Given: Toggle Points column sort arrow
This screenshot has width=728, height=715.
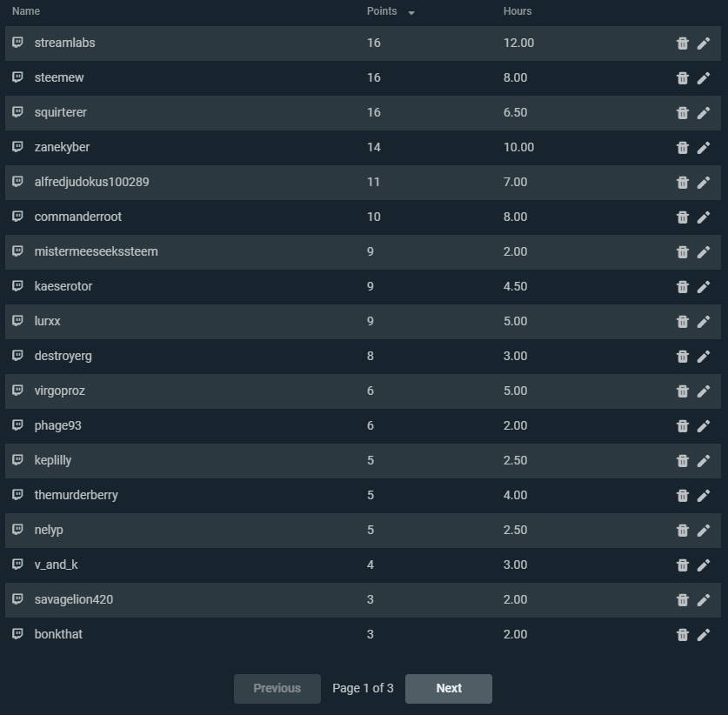Looking at the screenshot, I should [411, 12].
